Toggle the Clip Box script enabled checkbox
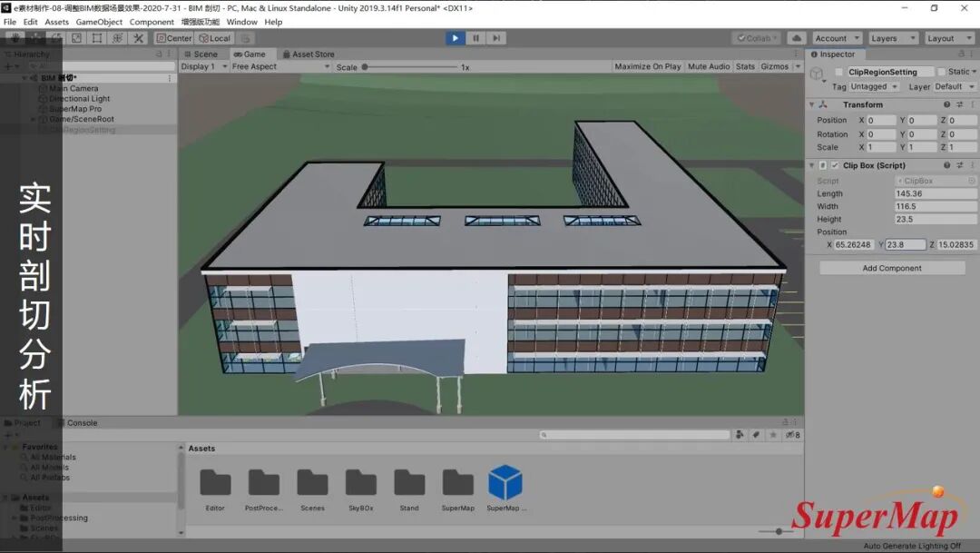This screenshot has height=553, width=980. tap(835, 165)
